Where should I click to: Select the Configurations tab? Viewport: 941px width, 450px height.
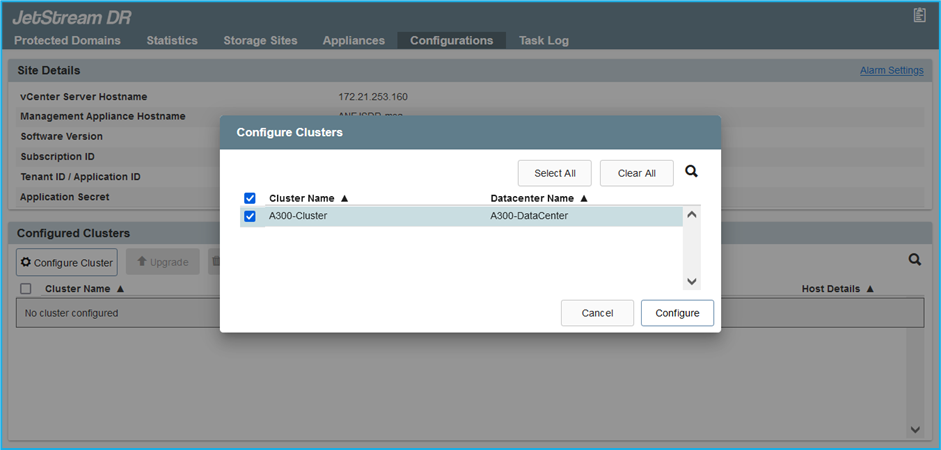(451, 40)
